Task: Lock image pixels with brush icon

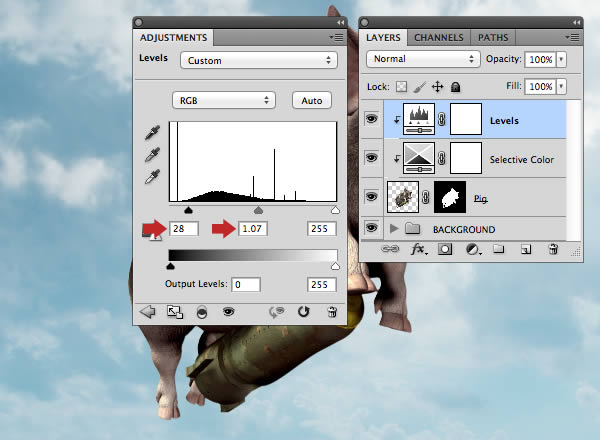Action: 419,87
